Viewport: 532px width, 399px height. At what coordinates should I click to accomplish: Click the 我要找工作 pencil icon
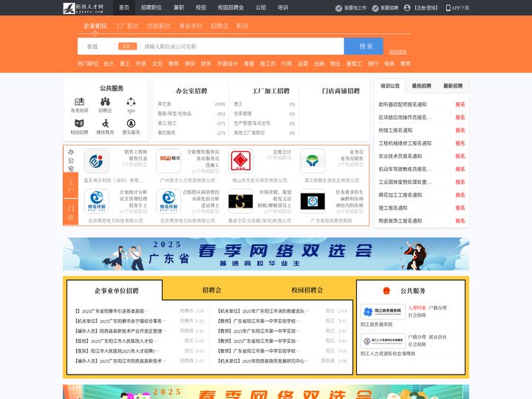(338, 8)
